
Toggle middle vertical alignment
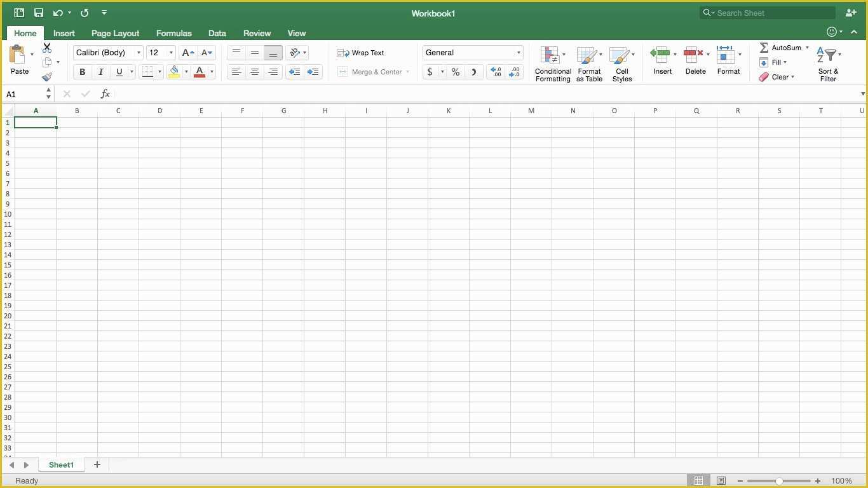click(255, 53)
